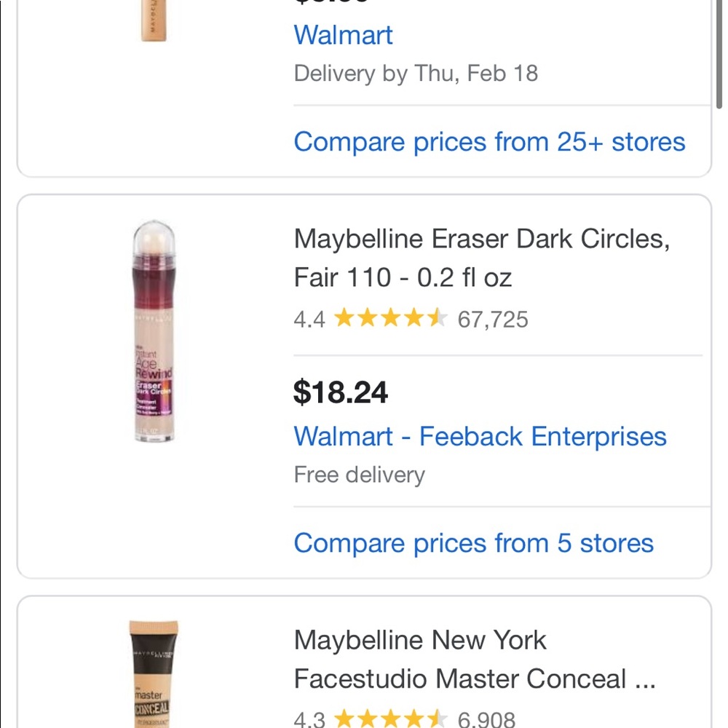Tap the partially visible concealer image at top
Screen dimensions: 728x728
tap(154, 20)
